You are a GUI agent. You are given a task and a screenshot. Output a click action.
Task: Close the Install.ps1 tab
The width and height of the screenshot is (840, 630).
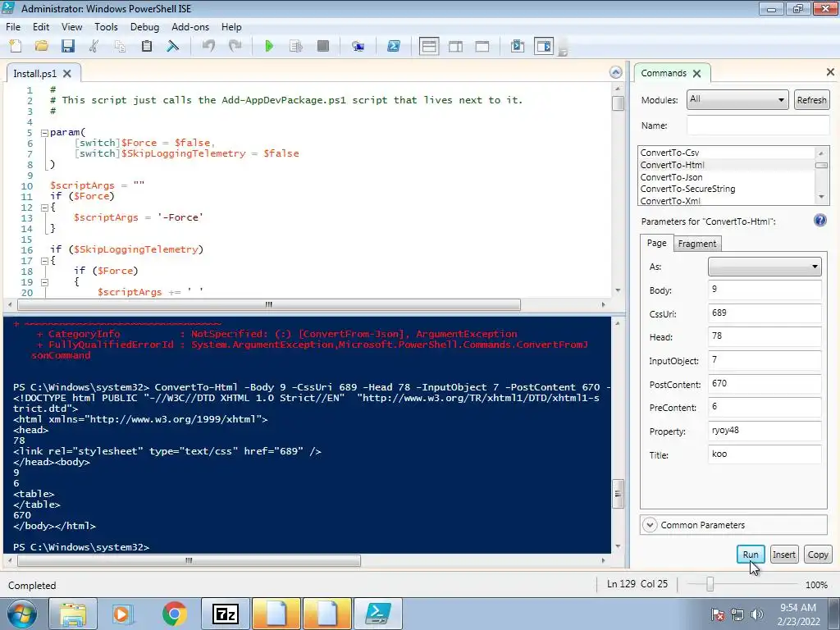[67, 73]
